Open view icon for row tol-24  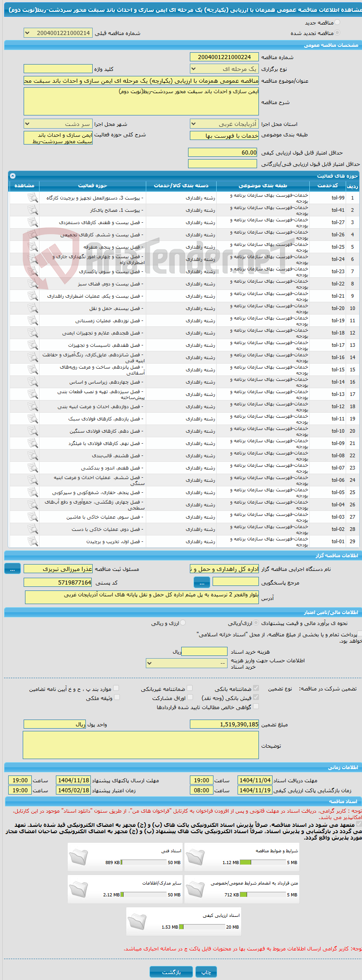[32, 259]
